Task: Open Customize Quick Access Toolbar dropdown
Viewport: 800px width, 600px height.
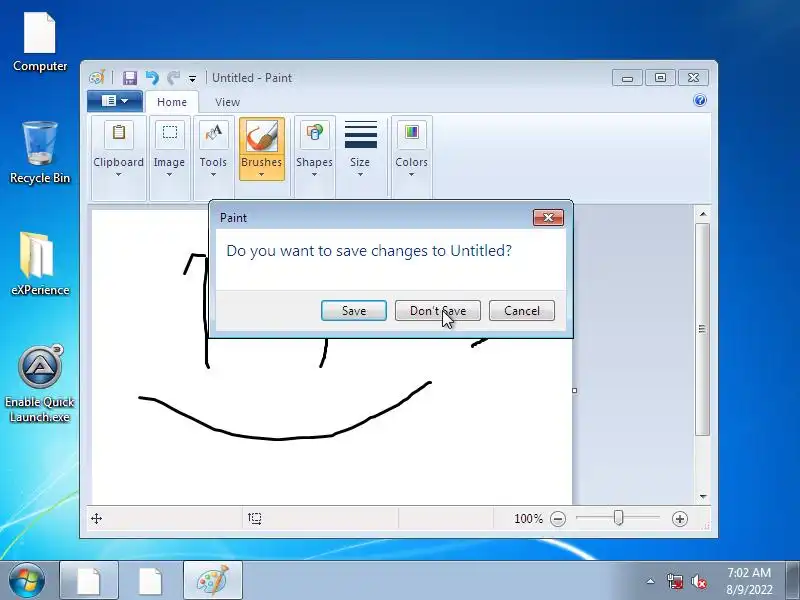Action: click(x=192, y=79)
